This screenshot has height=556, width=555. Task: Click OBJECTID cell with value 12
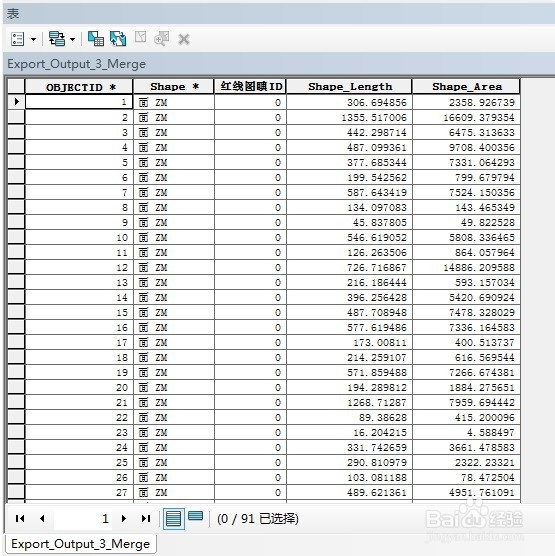tap(79, 267)
